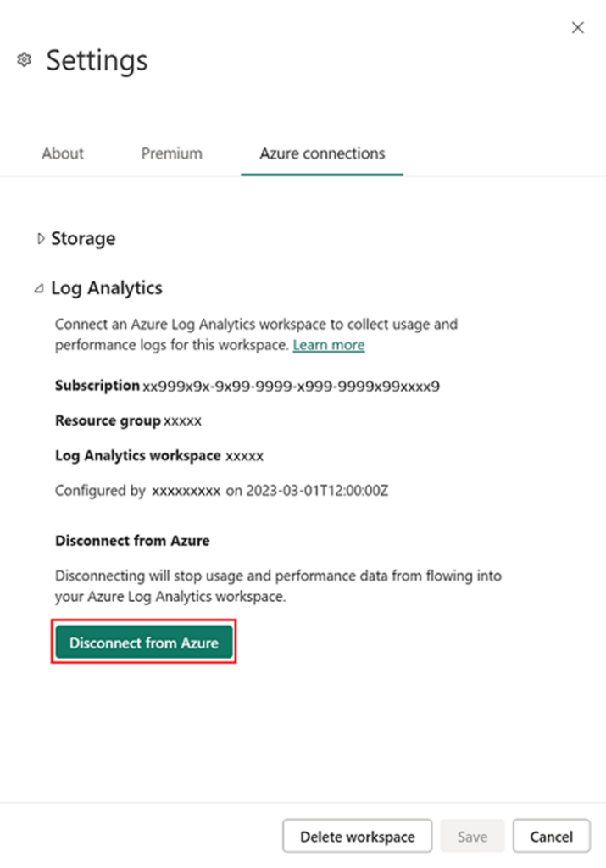
Task: Open the Premium tab
Action: (x=171, y=153)
